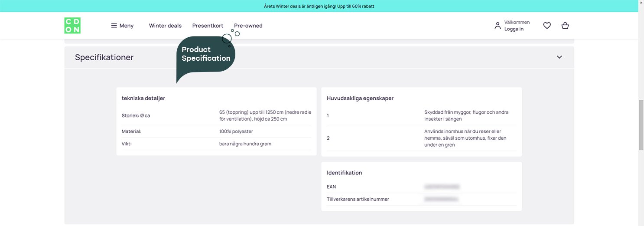Click the tekniska detaljer heading
The image size is (644, 226).
[x=143, y=98]
